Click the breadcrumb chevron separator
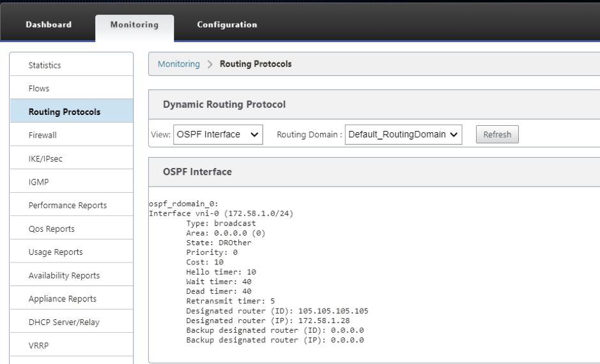600x364 pixels. [x=210, y=64]
